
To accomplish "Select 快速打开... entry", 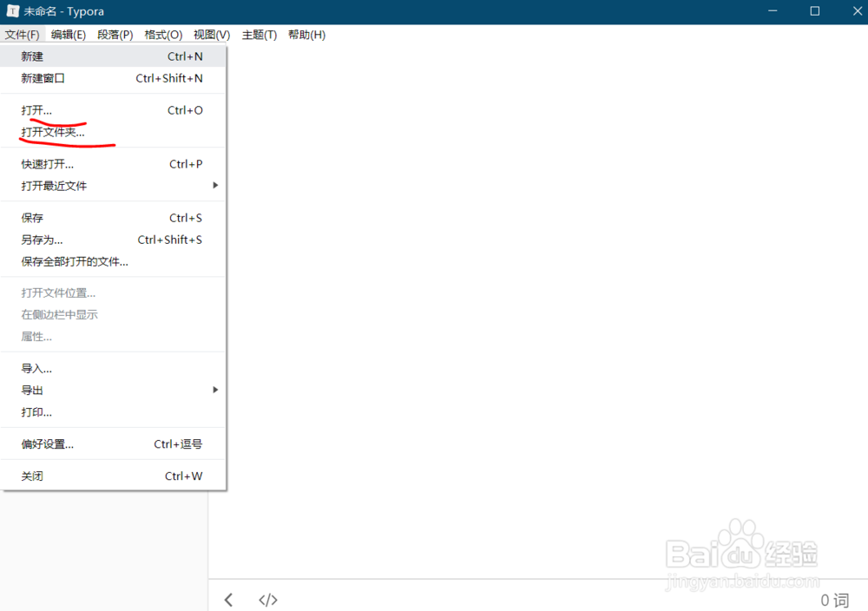I will pos(113,164).
